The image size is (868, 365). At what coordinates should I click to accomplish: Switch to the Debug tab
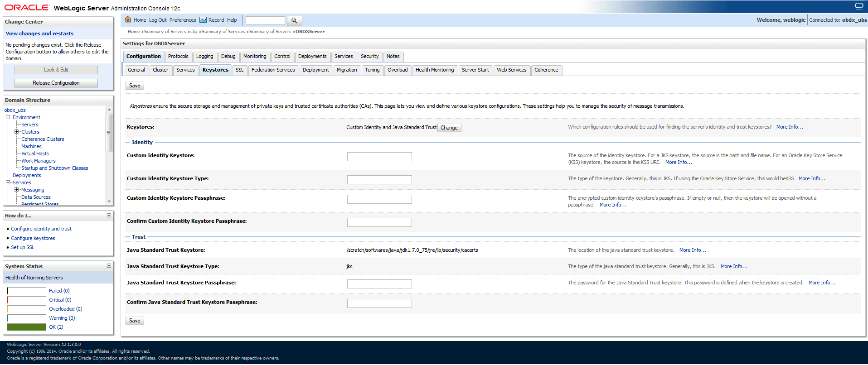click(x=228, y=57)
